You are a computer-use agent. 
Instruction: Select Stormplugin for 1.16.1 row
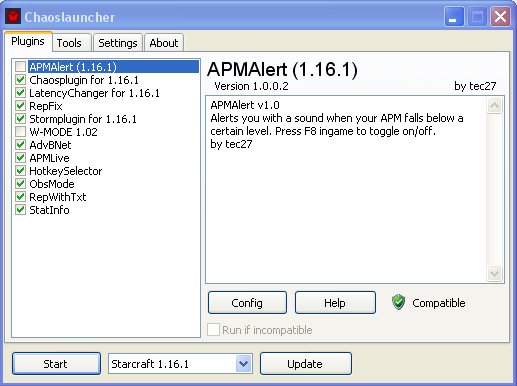click(x=83, y=119)
